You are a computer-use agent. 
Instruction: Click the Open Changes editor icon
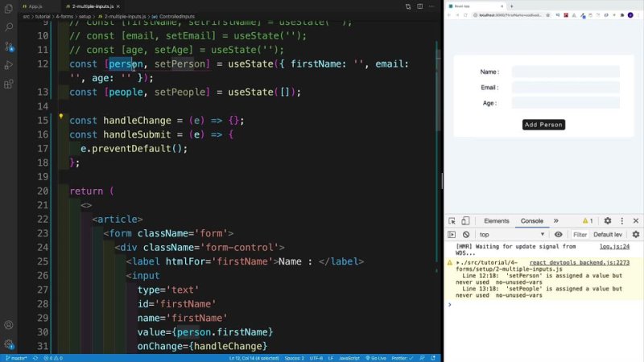[x=408, y=6]
